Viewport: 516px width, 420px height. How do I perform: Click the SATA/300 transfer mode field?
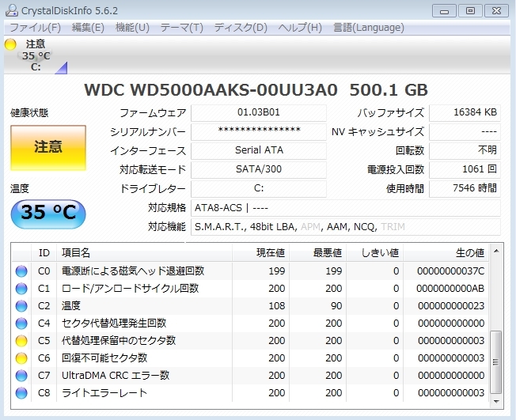tap(259, 169)
